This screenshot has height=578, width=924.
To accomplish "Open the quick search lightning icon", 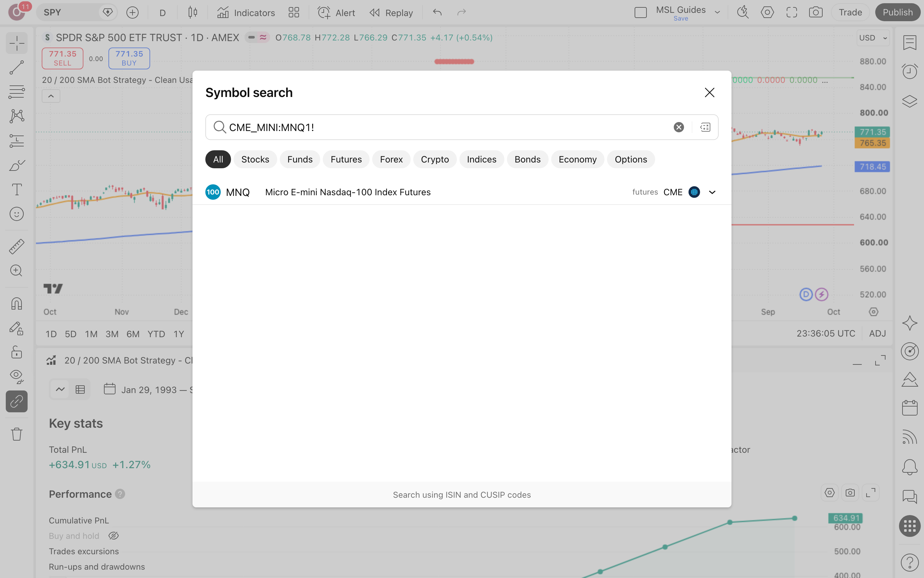I will click(x=743, y=13).
